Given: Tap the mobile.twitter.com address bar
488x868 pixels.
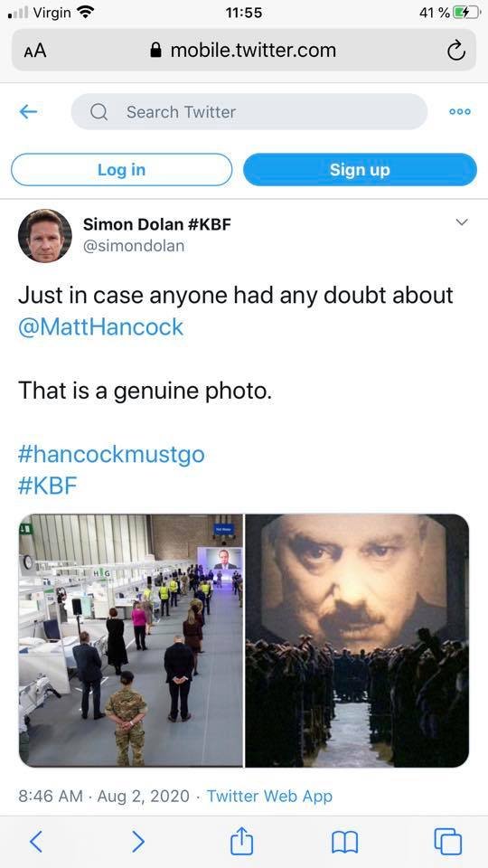Looking at the screenshot, I should pyautogui.click(x=243, y=51).
